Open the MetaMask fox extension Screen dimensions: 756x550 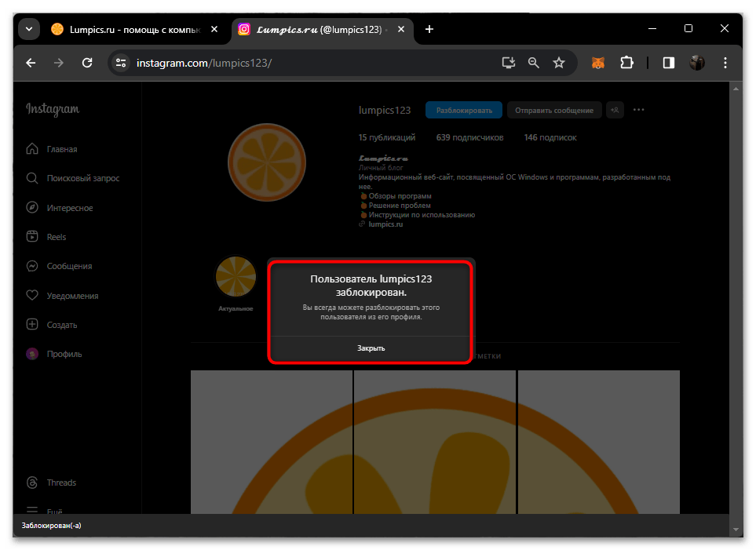pyautogui.click(x=598, y=63)
